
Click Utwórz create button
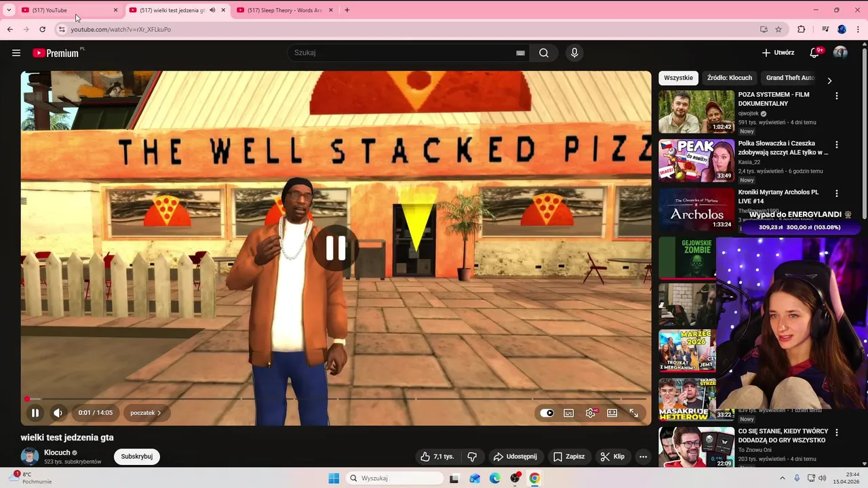(778, 52)
